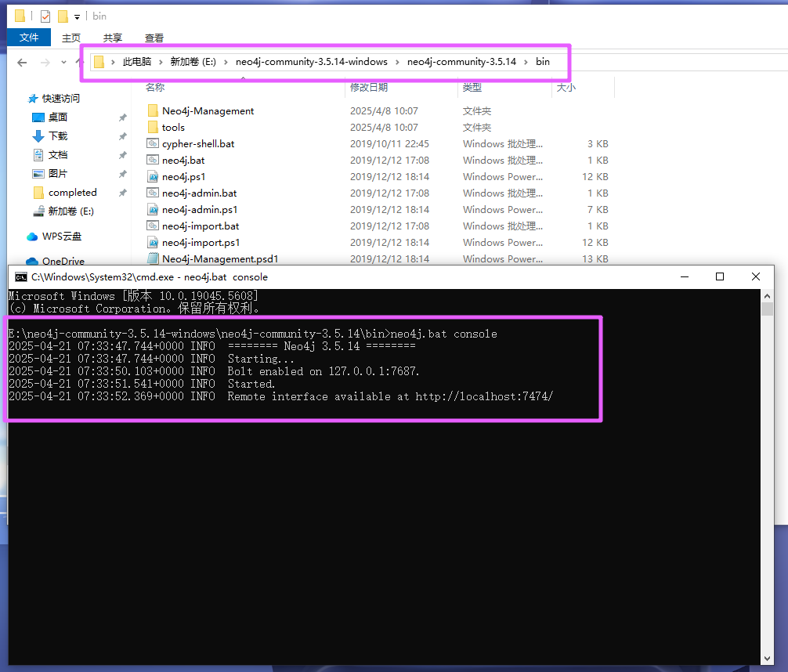This screenshot has height=672, width=788.
Task: Open WPS云盘 in navigation pane
Action: pyautogui.click(x=62, y=237)
